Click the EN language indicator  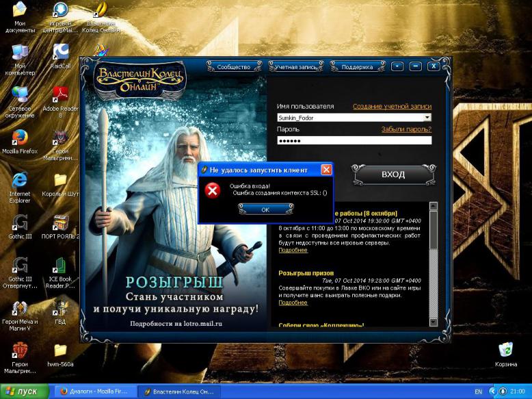pyautogui.click(x=478, y=392)
